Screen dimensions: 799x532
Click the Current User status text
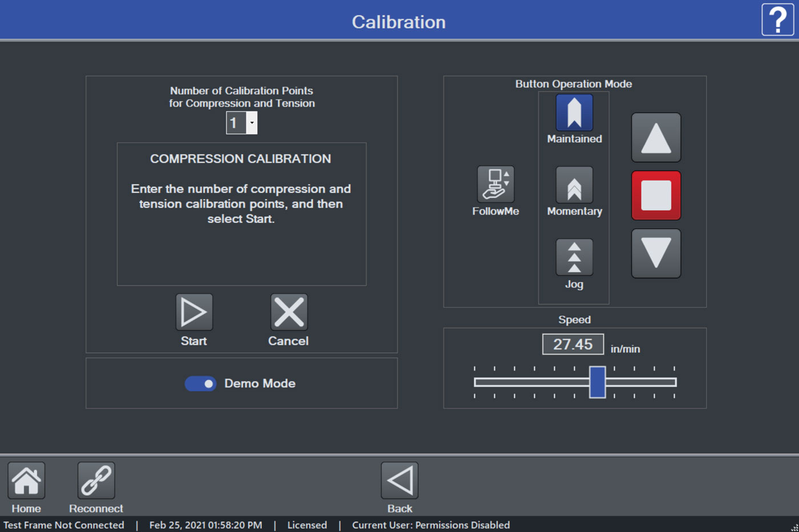(431, 525)
